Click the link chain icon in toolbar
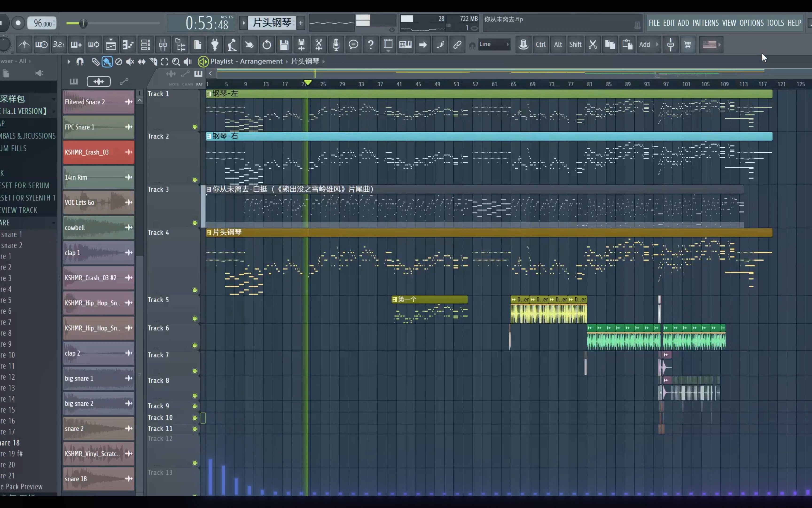The height and width of the screenshot is (508, 812). coord(457,44)
